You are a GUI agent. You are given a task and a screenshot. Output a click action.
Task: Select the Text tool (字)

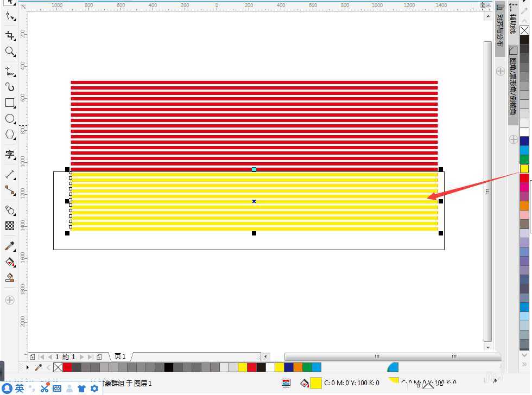coord(10,154)
